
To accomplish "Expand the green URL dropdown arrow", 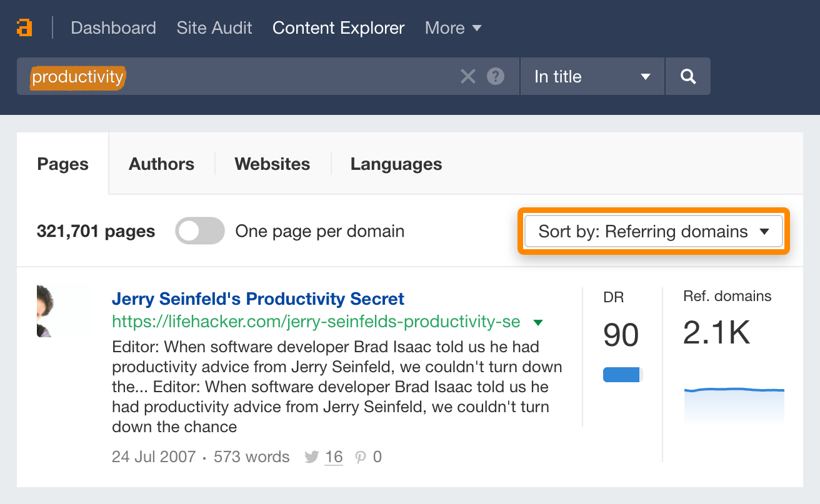I will (537, 323).
